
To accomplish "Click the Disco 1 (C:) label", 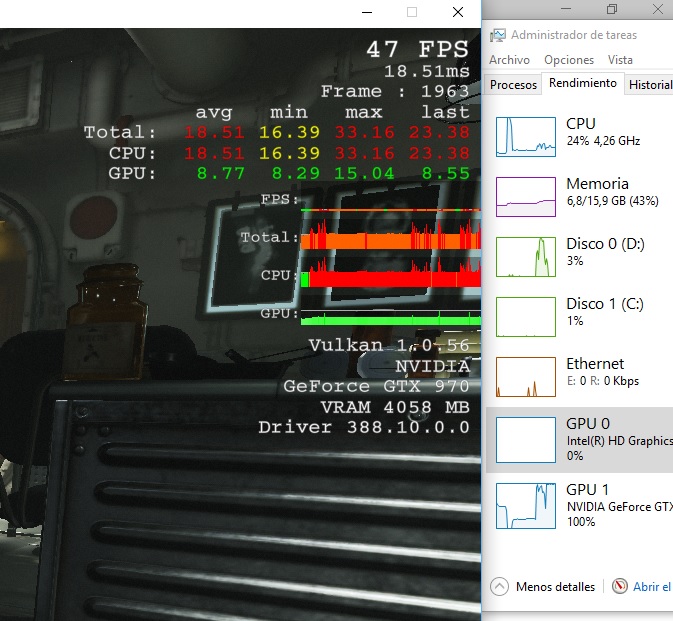I will [x=605, y=304].
